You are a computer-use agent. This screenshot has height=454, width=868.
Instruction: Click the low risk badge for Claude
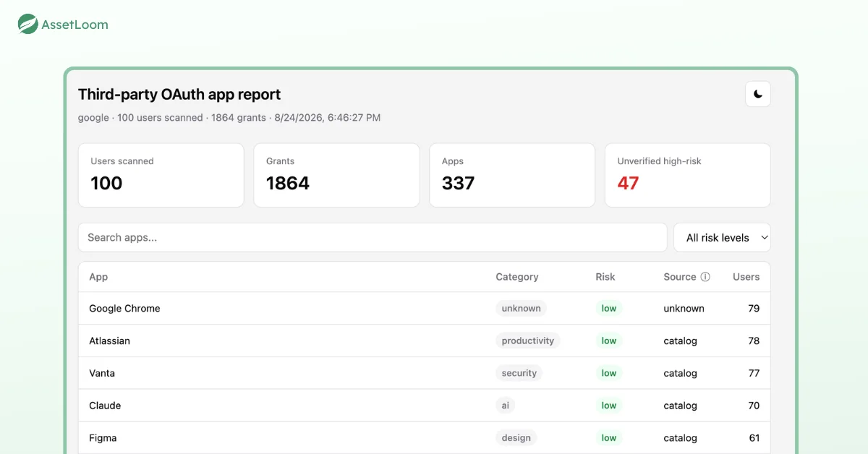[x=609, y=406]
